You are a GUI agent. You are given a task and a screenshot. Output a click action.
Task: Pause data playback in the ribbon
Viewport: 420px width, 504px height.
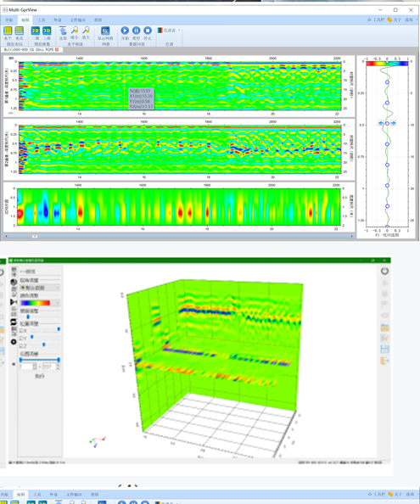point(137,31)
